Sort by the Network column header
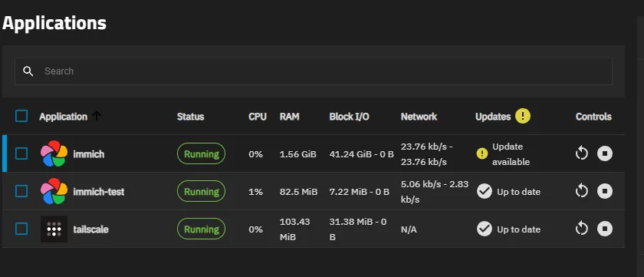Image resolution: width=644 pixels, height=277 pixels. tap(419, 117)
